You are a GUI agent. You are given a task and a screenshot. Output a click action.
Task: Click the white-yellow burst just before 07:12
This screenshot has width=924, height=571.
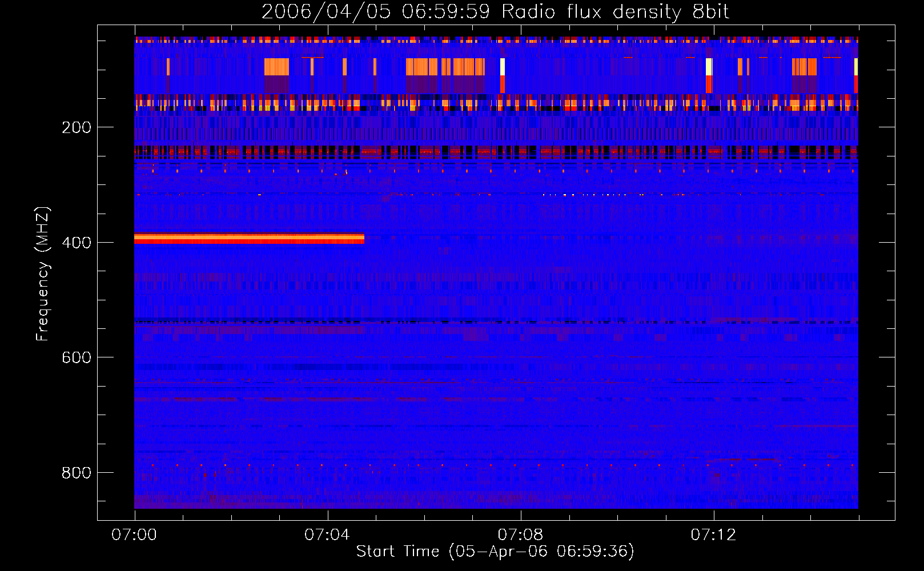point(709,67)
